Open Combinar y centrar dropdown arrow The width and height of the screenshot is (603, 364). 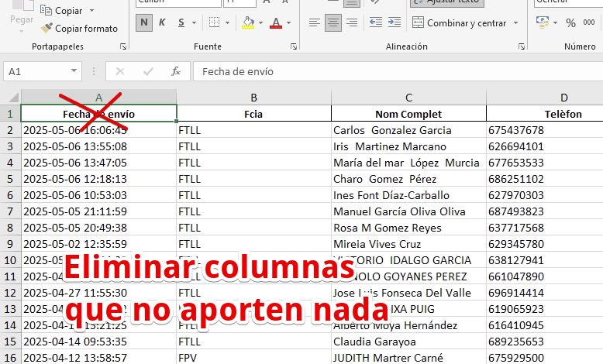(x=515, y=23)
